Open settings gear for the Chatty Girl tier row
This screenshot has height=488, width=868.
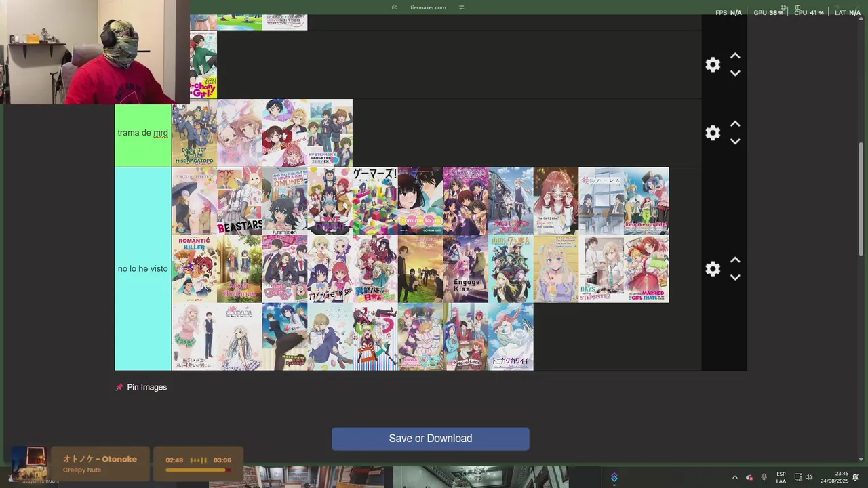coord(713,64)
